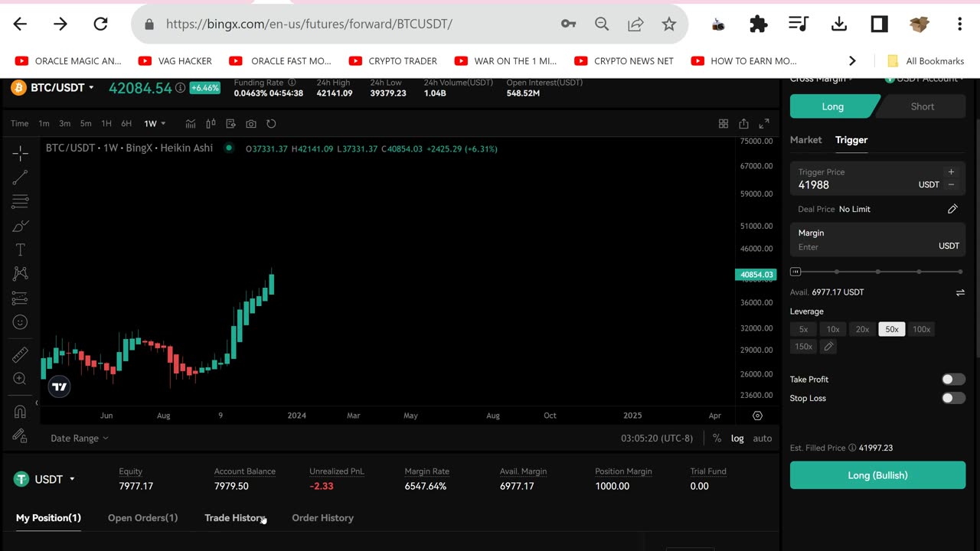The width and height of the screenshot is (980, 551).
Task: Expand the 1W timeframe dropdown
Action: [x=155, y=123]
